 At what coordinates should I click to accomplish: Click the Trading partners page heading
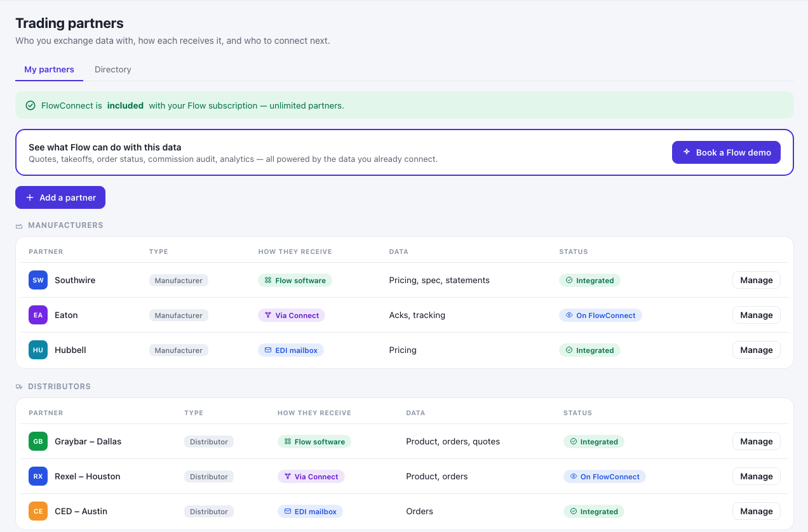click(x=69, y=23)
